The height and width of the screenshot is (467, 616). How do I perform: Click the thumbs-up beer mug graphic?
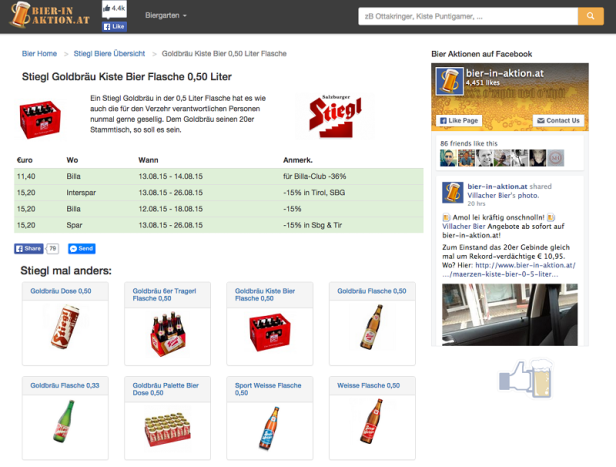pyautogui.click(x=526, y=379)
